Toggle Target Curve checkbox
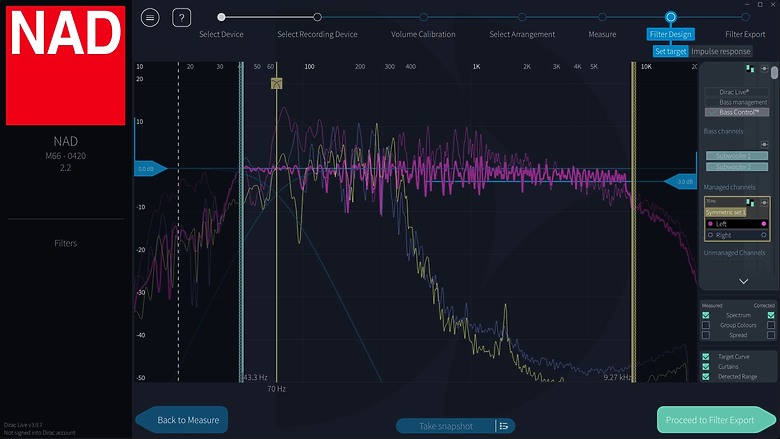Screen dimensions: 780x439 [706, 356]
